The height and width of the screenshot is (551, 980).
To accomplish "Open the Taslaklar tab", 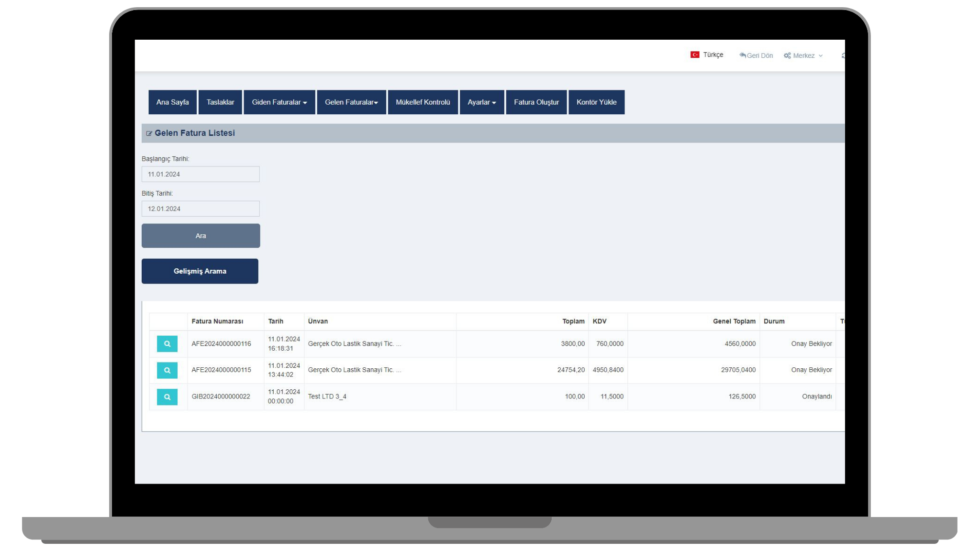I will 220,102.
